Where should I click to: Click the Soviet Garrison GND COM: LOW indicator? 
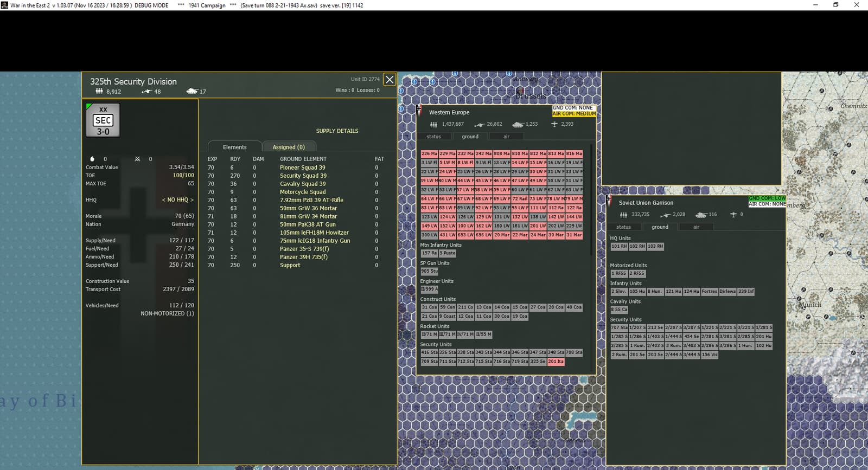(767, 198)
